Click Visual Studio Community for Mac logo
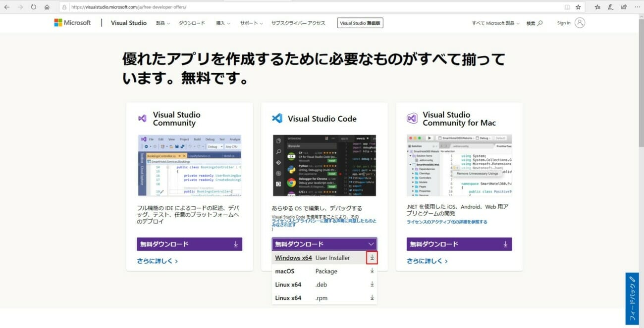Image resolution: width=644 pixels, height=328 pixels. pyautogui.click(x=412, y=119)
